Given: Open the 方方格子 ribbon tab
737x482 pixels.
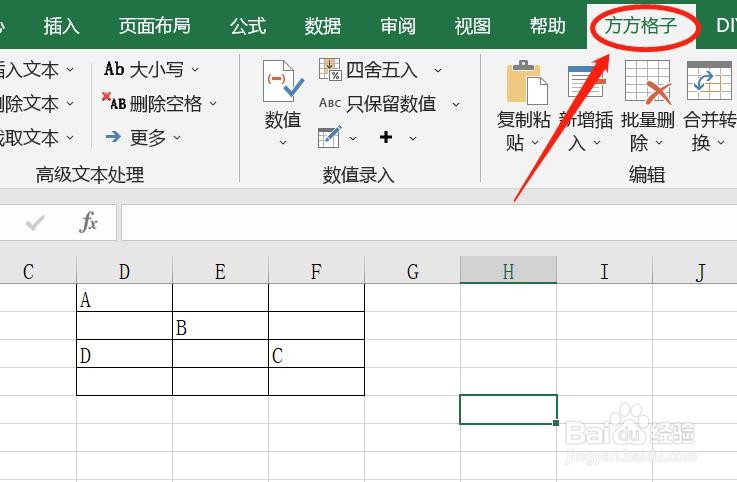Looking at the screenshot, I should click(641, 26).
